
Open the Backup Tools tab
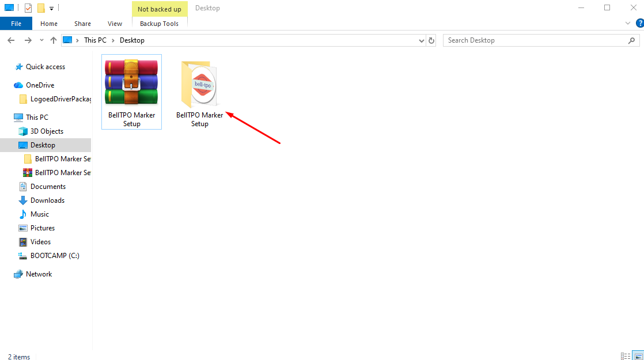pos(159,24)
